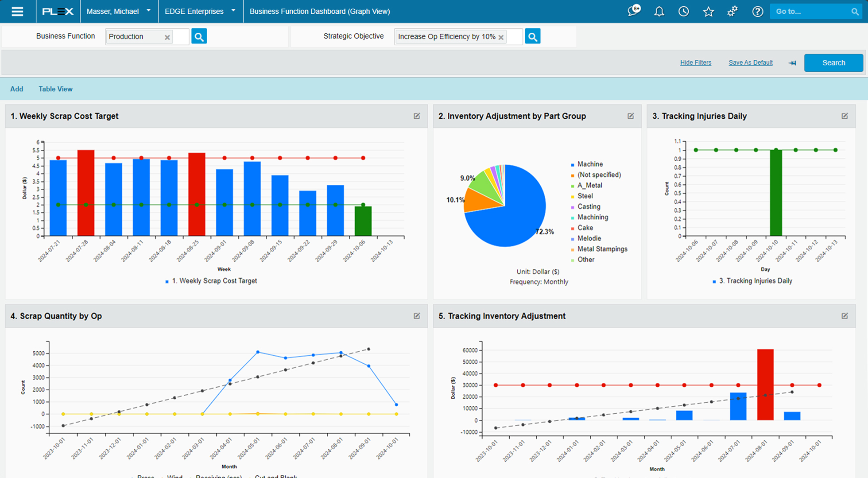Open the settings gears icon
This screenshot has height=478, width=868.
[733, 12]
